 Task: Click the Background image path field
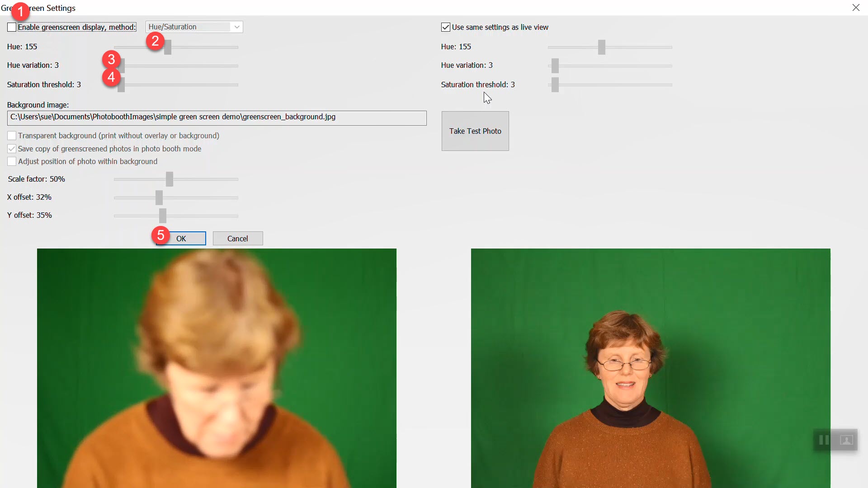coord(217,117)
